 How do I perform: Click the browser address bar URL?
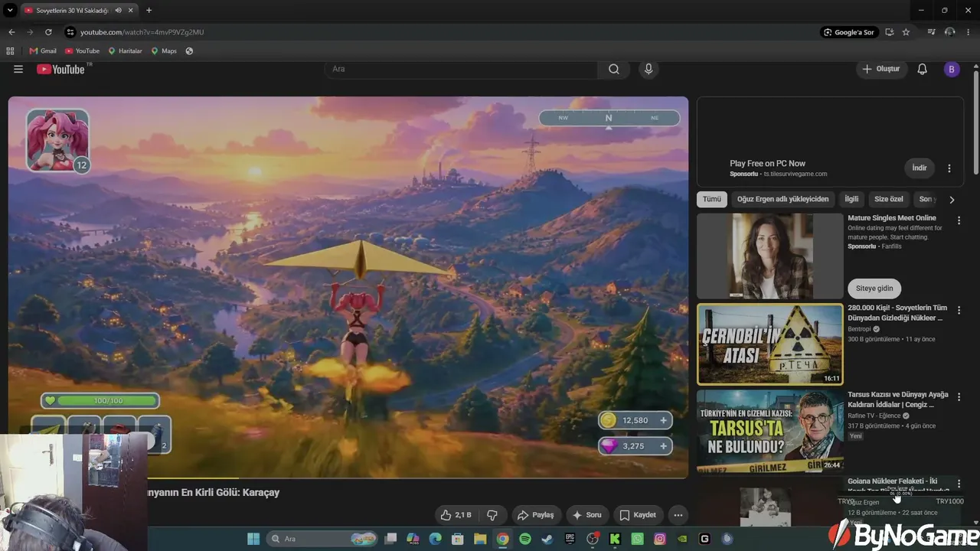tap(142, 32)
